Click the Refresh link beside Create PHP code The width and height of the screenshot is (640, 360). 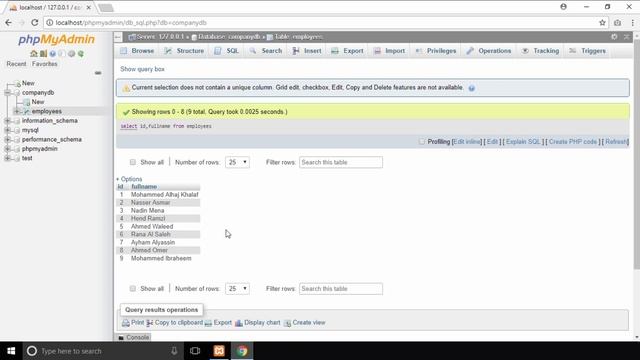[x=616, y=142]
